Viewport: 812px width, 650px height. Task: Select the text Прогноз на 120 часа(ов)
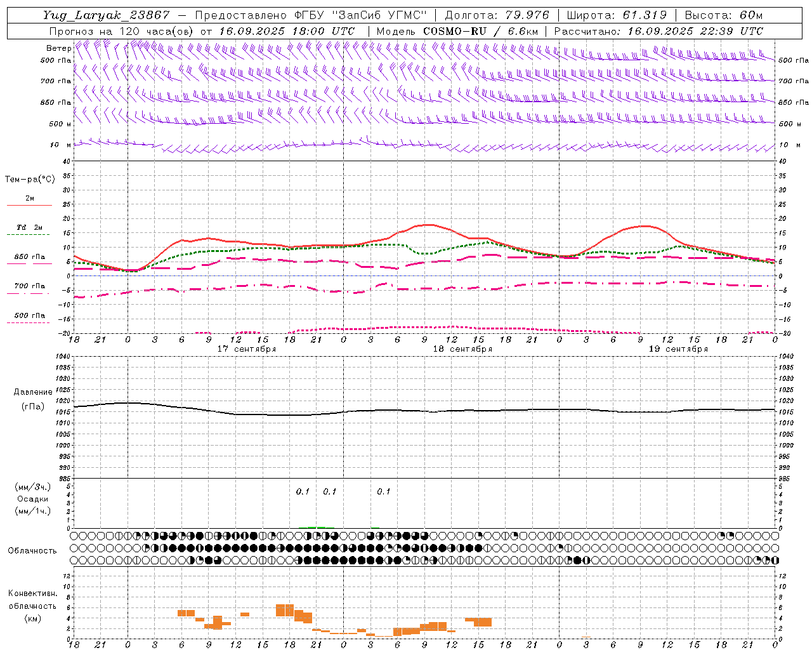pyautogui.click(x=122, y=31)
